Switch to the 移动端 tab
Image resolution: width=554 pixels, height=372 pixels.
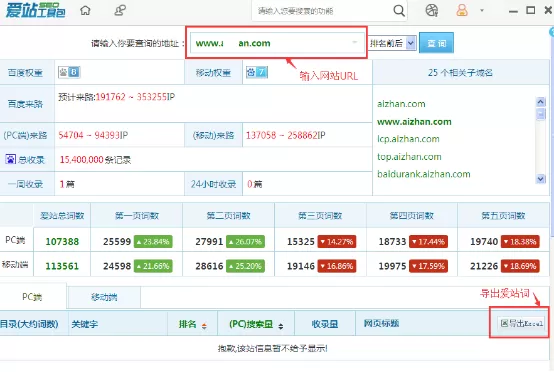104,297
